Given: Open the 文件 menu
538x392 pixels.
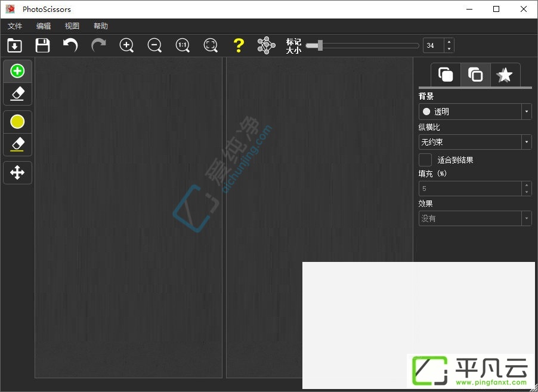Looking at the screenshot, I should click(x=15, y=26).
